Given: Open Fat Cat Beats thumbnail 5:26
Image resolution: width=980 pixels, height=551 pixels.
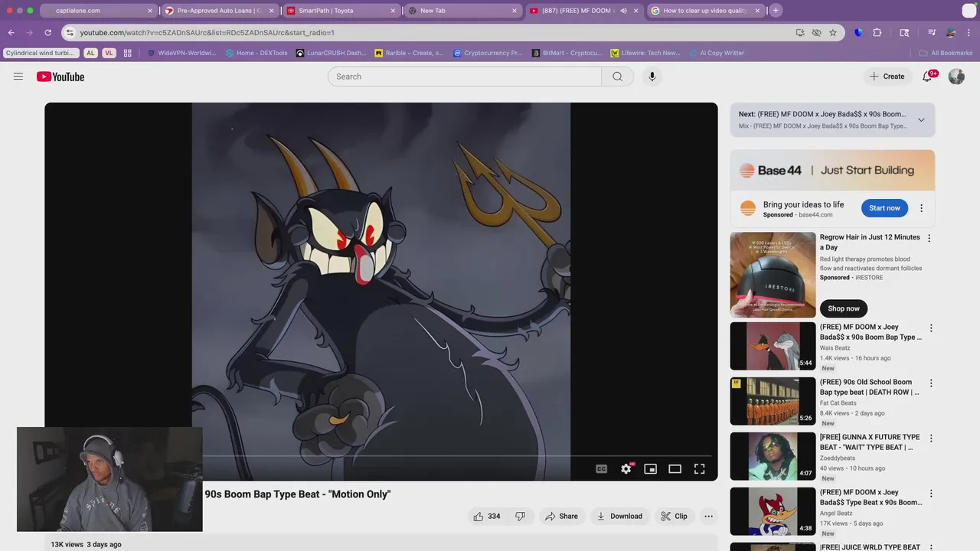Looking at the screenshot, I should point(773,401).
